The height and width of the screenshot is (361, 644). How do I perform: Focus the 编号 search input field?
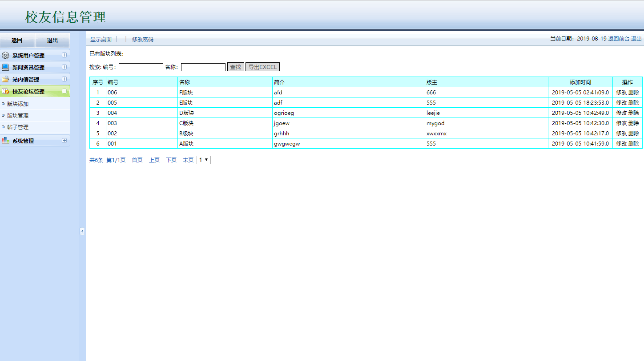(x=141, y=67)
